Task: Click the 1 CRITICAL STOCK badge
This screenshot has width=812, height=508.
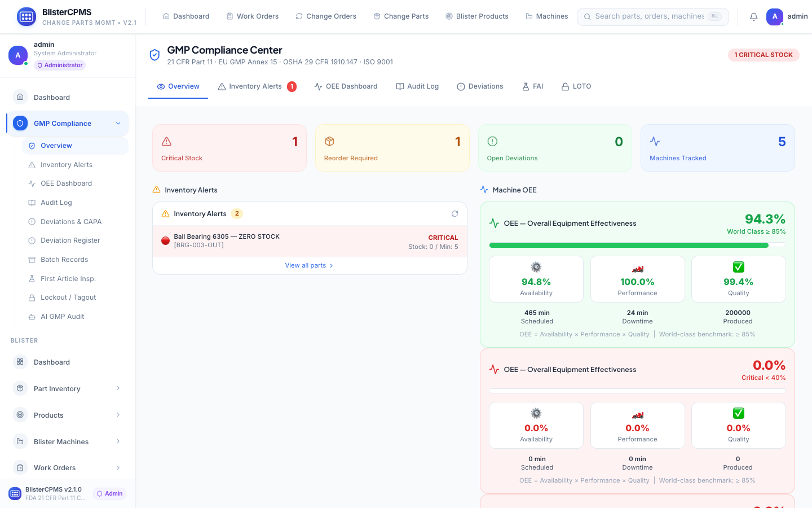Action: point(764,55)
